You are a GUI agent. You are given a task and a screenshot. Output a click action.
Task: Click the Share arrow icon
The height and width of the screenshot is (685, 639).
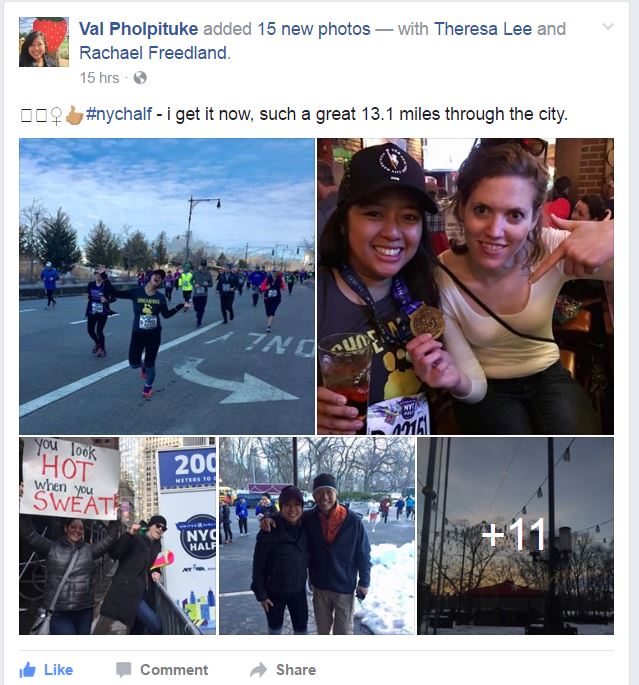pos(259,669)
